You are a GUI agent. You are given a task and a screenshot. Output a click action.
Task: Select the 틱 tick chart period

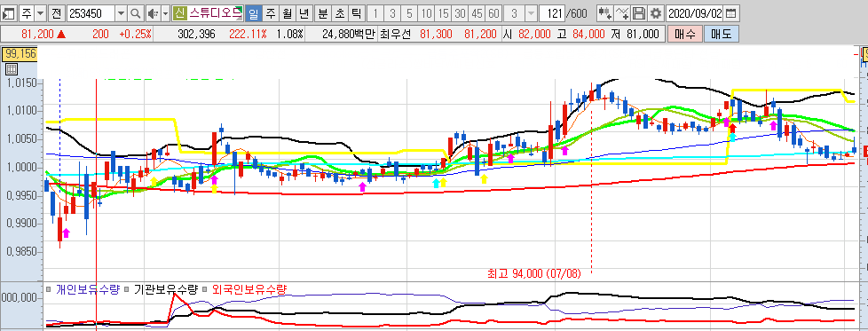pyautogui.click(x=357, y=12)
